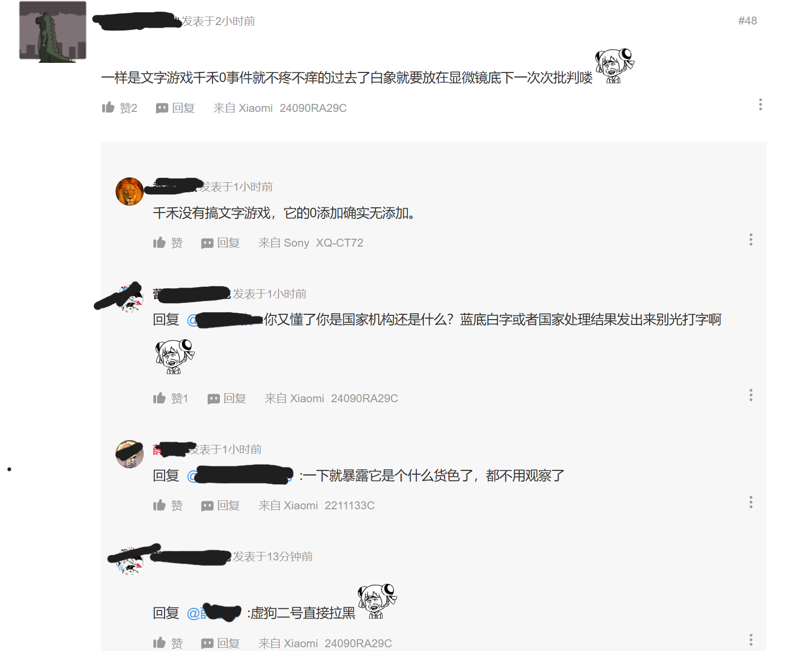Click the @mention in the 虚狗二号直接拉黑 reply
The width and height of the screenshot is (812, 651).
214,613
